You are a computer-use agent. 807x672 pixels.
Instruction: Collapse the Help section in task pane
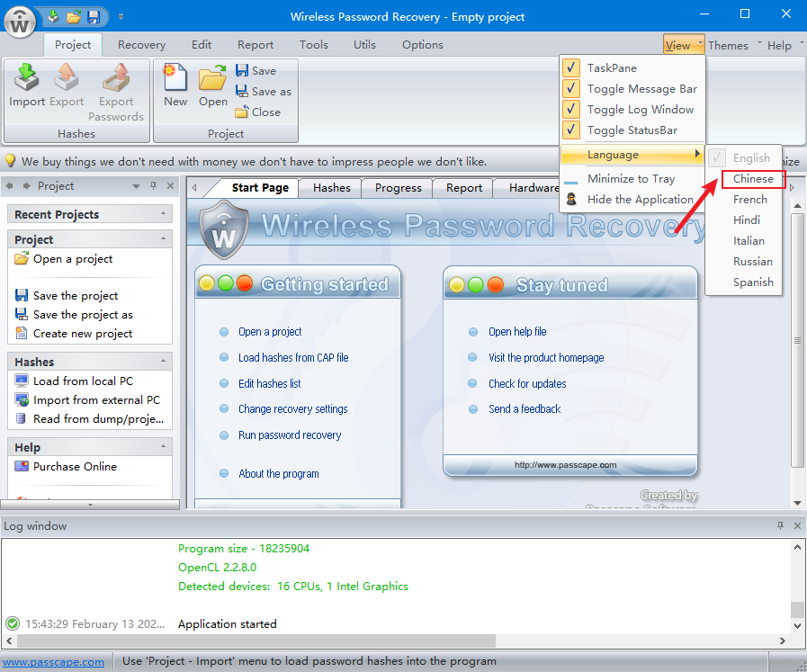pos(163,446)
